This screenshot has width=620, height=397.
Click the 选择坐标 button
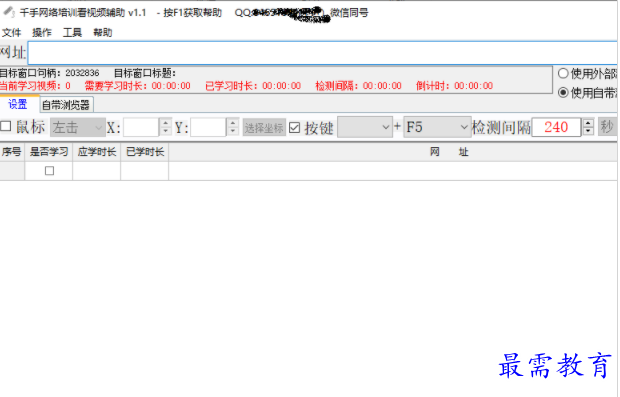[264, 128]
